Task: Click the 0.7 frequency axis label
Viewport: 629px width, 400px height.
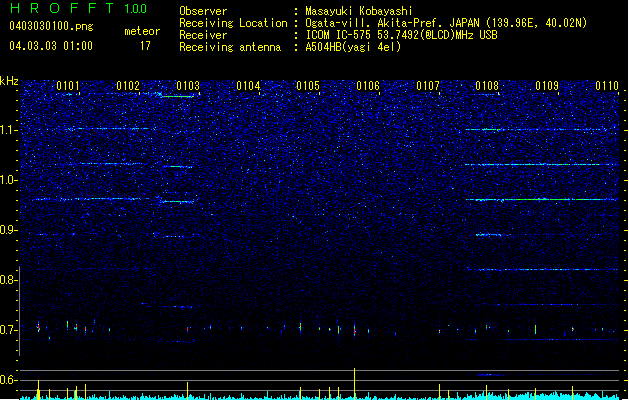Action: click(8, 330)
